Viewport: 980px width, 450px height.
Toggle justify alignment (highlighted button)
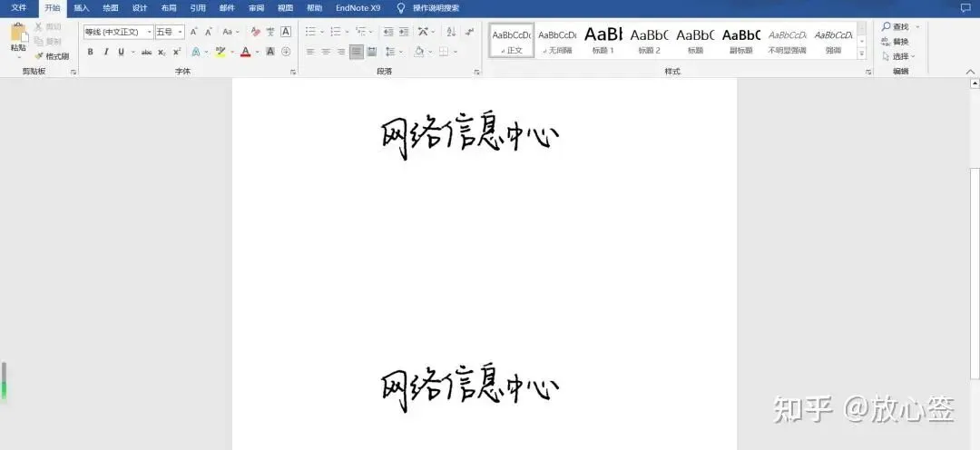pos(357,52)
